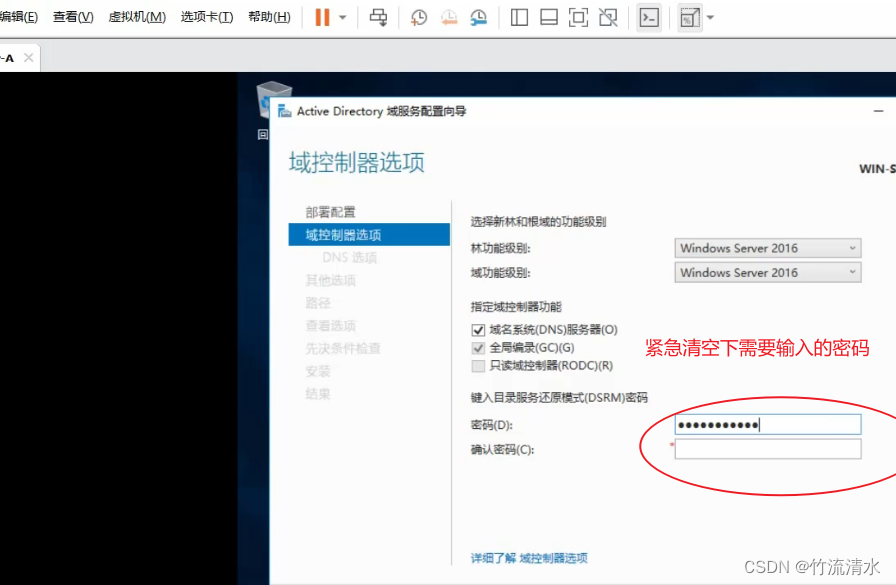Viewport: 896px width, 585px height.
Task: Open the snapshot manager
Action: point(478,17)
